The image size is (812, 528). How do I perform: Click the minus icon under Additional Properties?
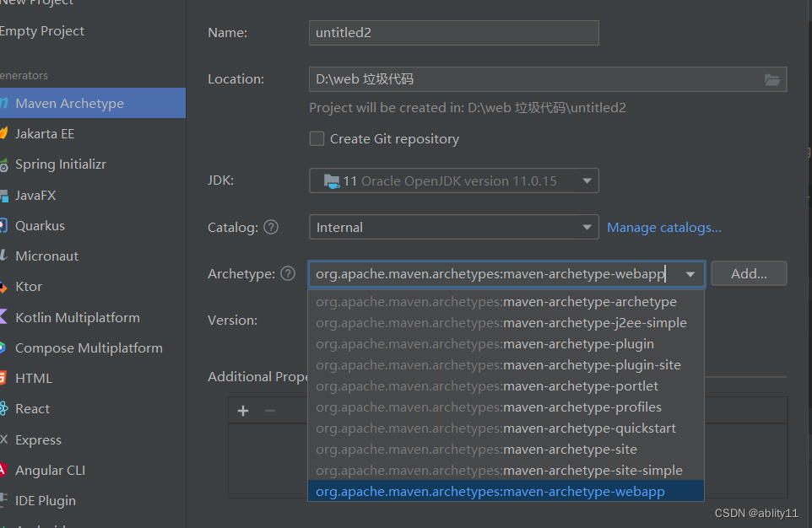270,411
